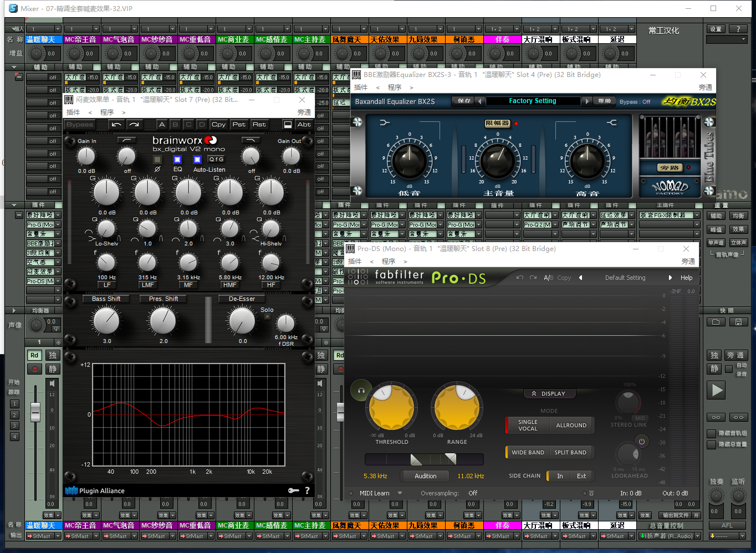Open Default Setting preset menu in Pro-DS
The image size is (756, 553).
click(x=625, y=278)
